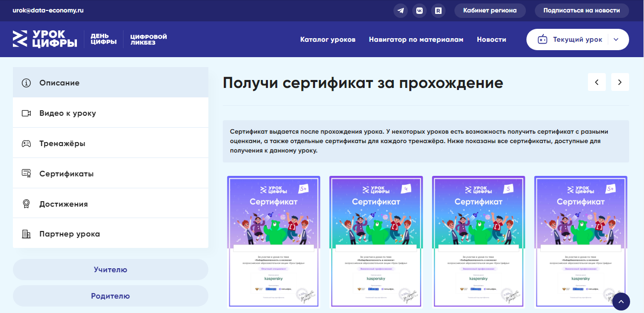
Task: Open the Rutube social icon
Action: coord(438,10)
